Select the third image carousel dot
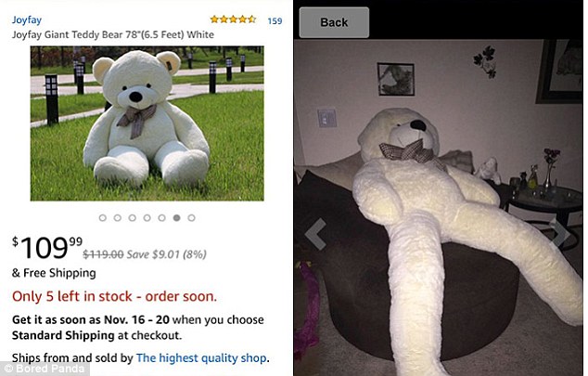588x376 pixels. click(133, 218)
